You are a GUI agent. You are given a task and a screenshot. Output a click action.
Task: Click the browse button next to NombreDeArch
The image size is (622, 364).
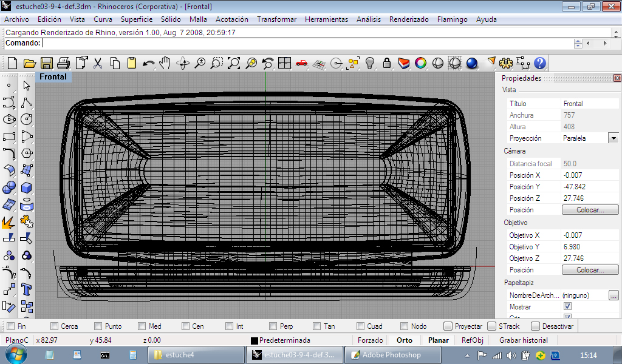pos(613,295)
